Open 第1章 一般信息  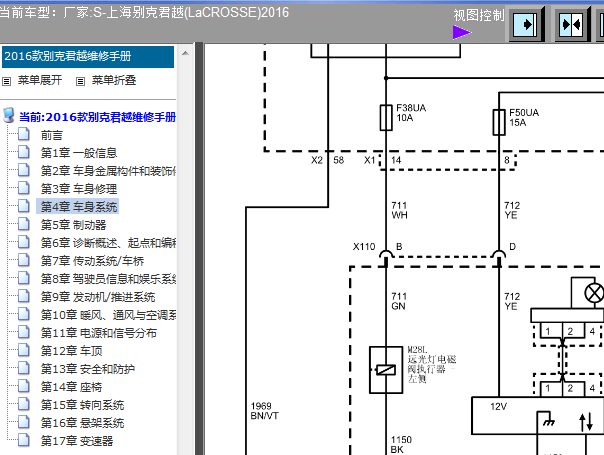click(x=79, y=153)
